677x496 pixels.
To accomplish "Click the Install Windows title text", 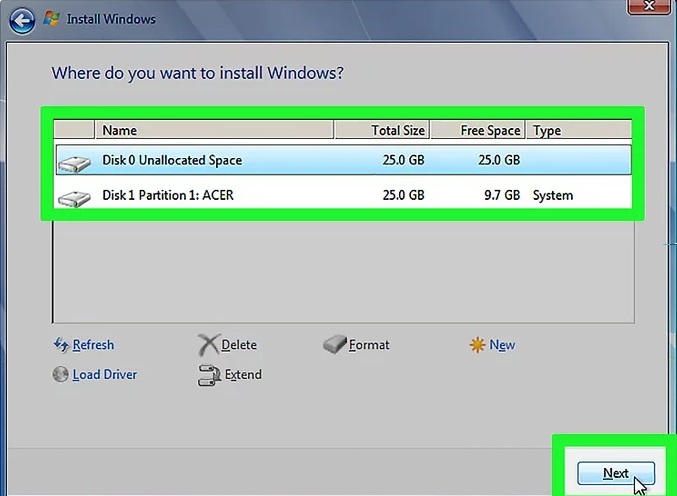I will [x=111, y=19].
